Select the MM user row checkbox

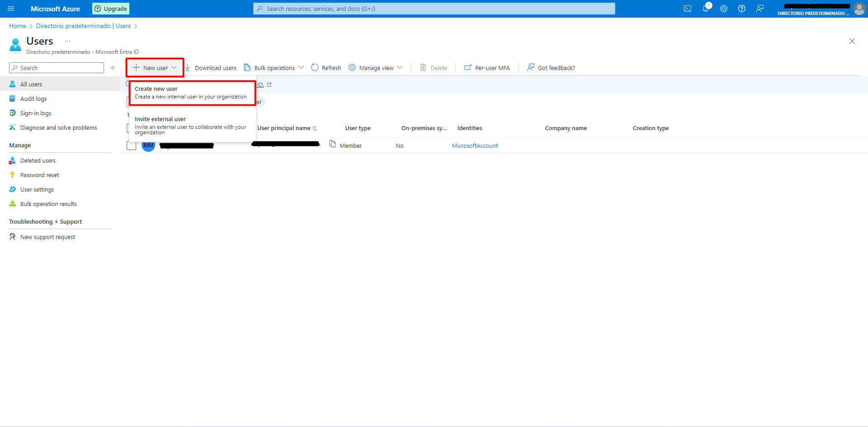click(132, 145)
